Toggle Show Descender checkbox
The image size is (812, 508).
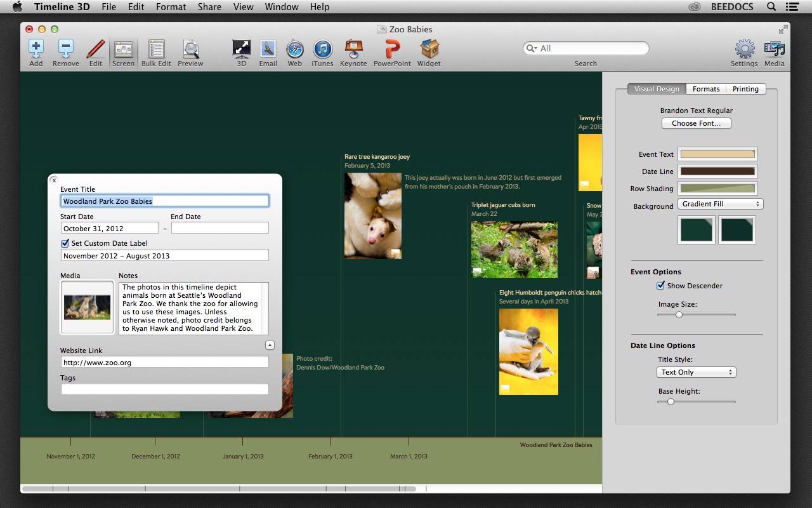click(660, 286)
